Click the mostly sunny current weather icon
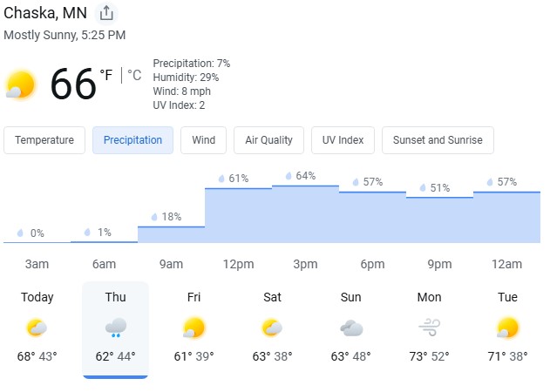The width and height of the screenshot is (550, 392). [21, 84]
